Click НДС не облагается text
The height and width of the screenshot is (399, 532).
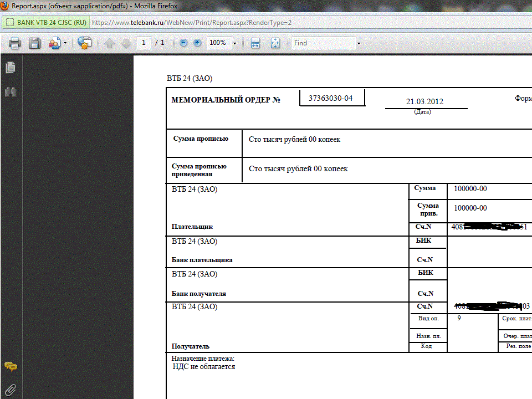[203, 367]
